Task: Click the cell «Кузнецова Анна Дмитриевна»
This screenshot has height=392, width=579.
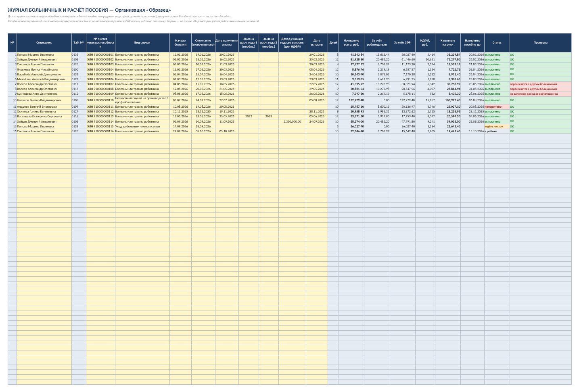Action: 44,94
